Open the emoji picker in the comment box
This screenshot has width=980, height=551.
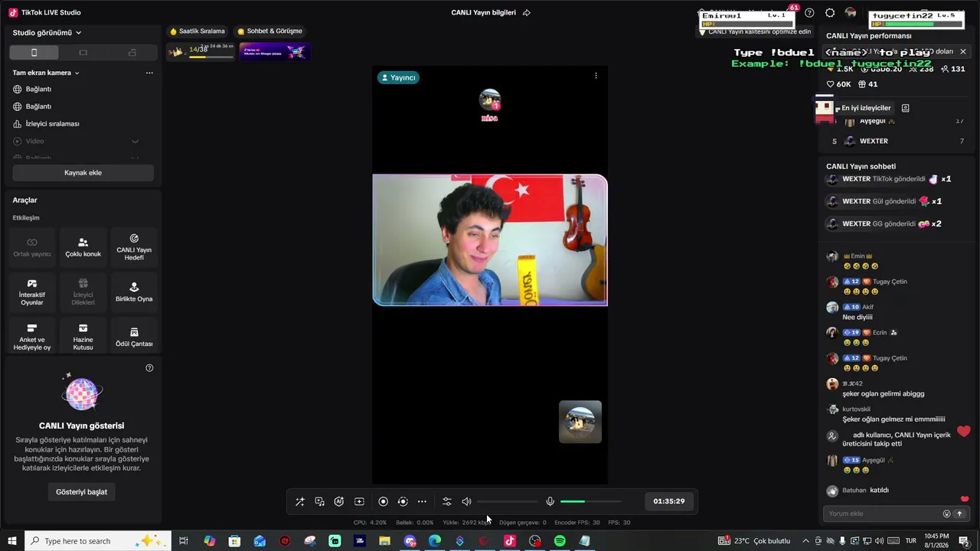coord(947,514)
